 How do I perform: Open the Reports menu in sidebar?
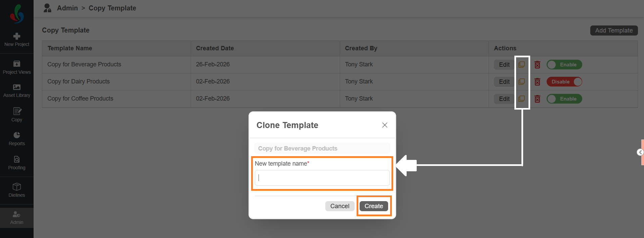pos(17,139)
